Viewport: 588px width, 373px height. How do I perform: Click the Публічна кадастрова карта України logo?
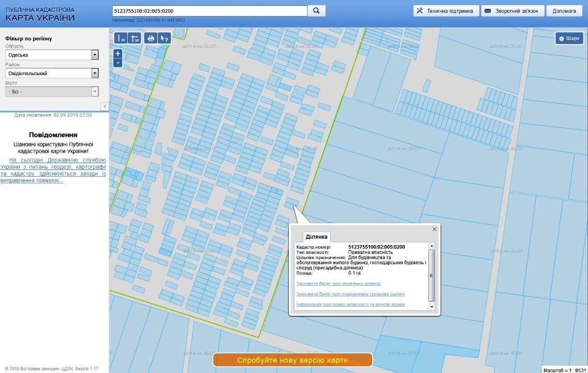pos(40,14)
